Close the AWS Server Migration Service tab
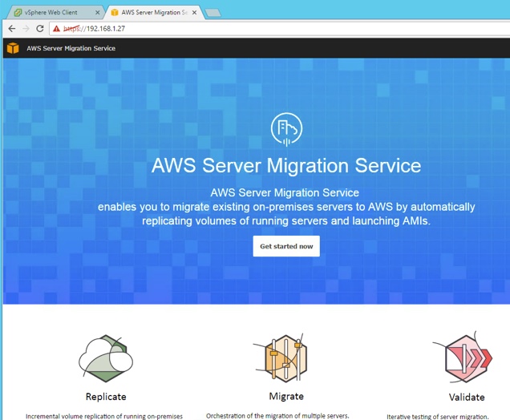The width and height of the screenshot is (510, 420). (194, 12)
